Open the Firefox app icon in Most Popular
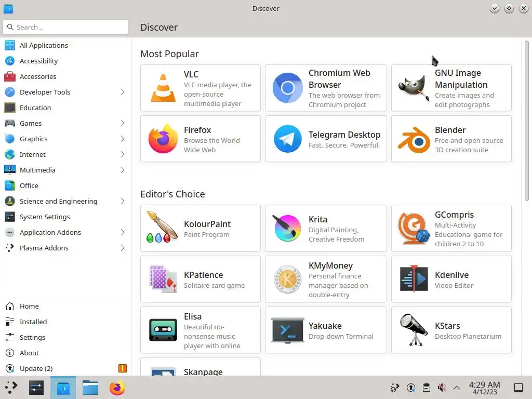Screen dimensions: 532x399 (x=163, y=139)
